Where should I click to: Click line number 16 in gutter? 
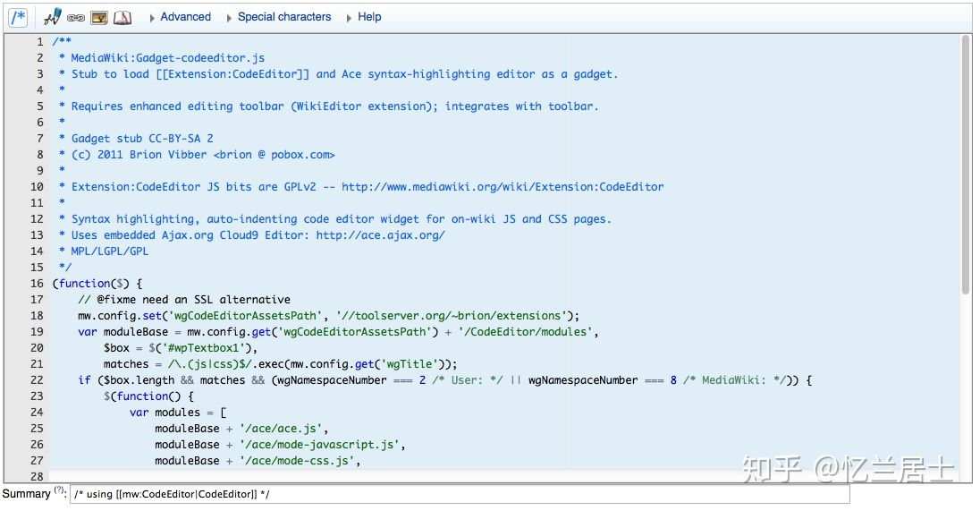pyautogui.click(x=37, y=284)
